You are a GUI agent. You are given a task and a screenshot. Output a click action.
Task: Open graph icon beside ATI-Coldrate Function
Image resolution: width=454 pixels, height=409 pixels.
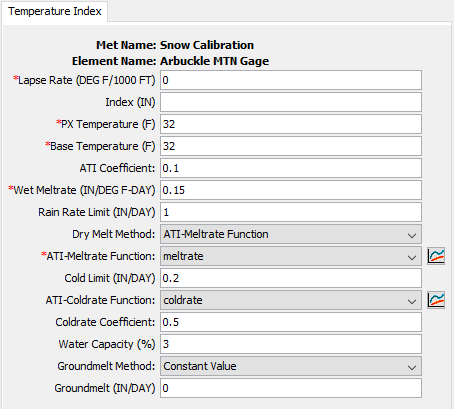436,300
